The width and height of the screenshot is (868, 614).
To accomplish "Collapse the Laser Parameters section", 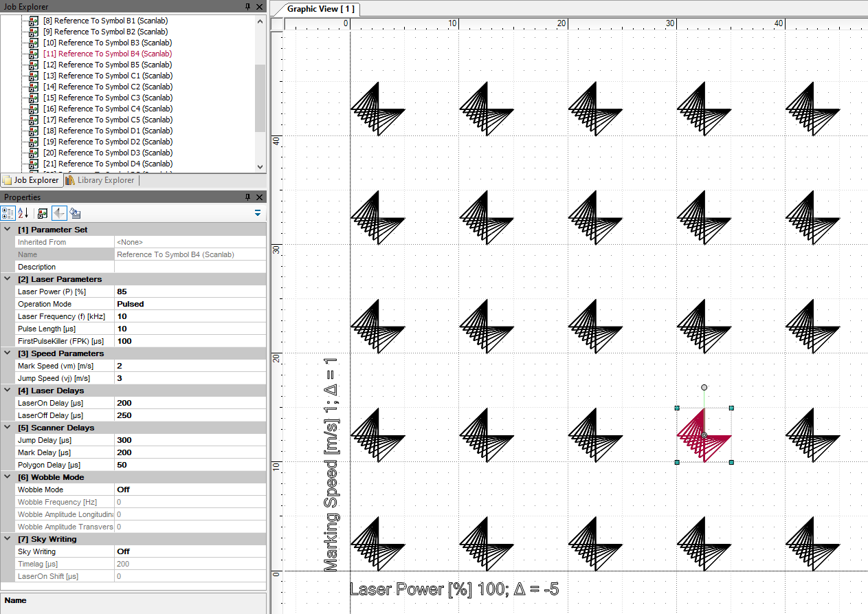I will tap(8, 279).
